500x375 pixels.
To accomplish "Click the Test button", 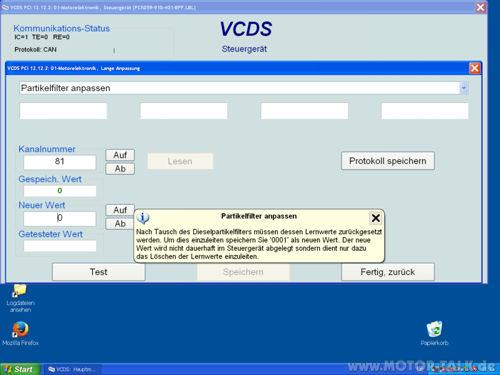I will 99,272.
